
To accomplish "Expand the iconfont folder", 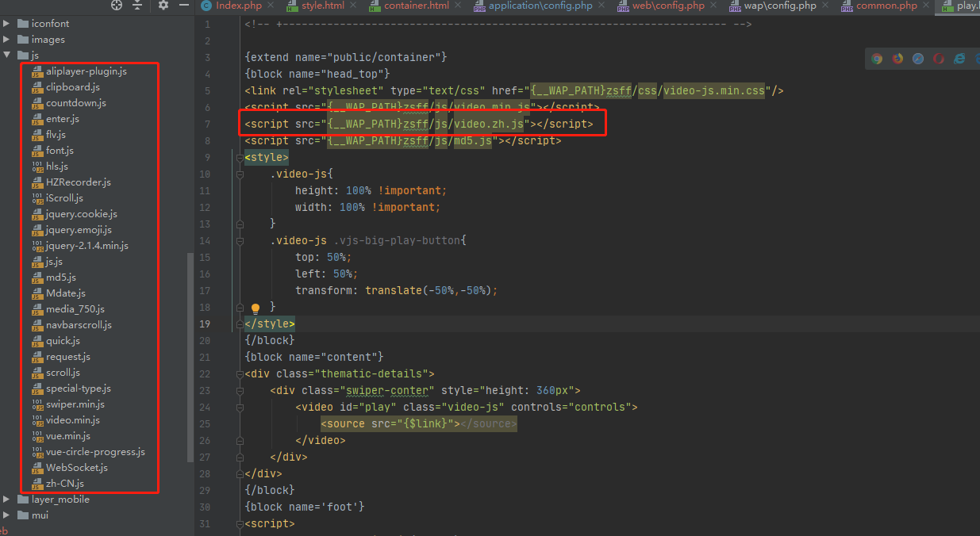I will coord(7,24).
